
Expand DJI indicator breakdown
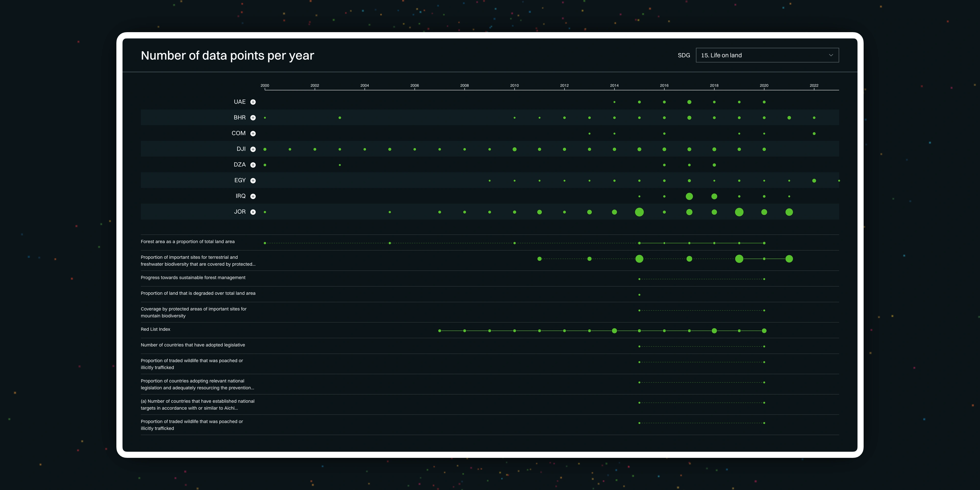click(x=253, y=149)
